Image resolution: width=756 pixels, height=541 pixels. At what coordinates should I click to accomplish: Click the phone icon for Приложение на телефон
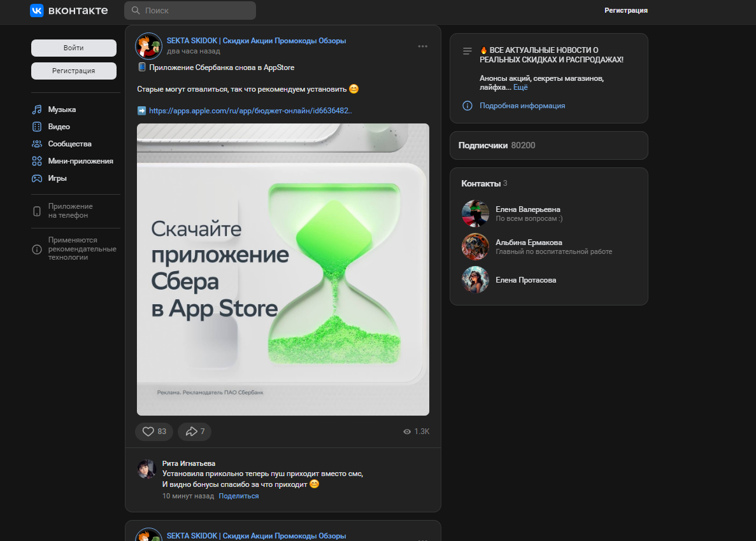pos(37,211)
